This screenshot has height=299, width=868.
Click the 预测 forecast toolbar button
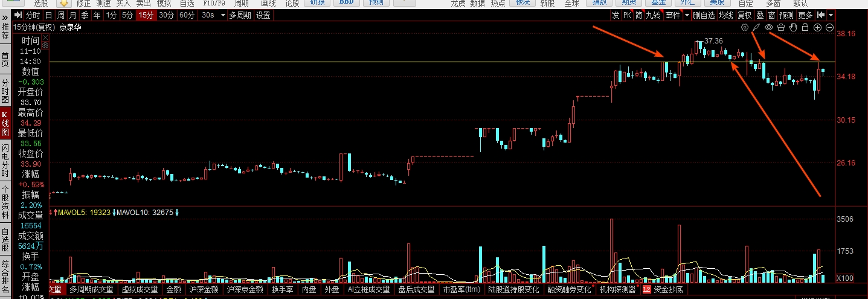point(786,15)
